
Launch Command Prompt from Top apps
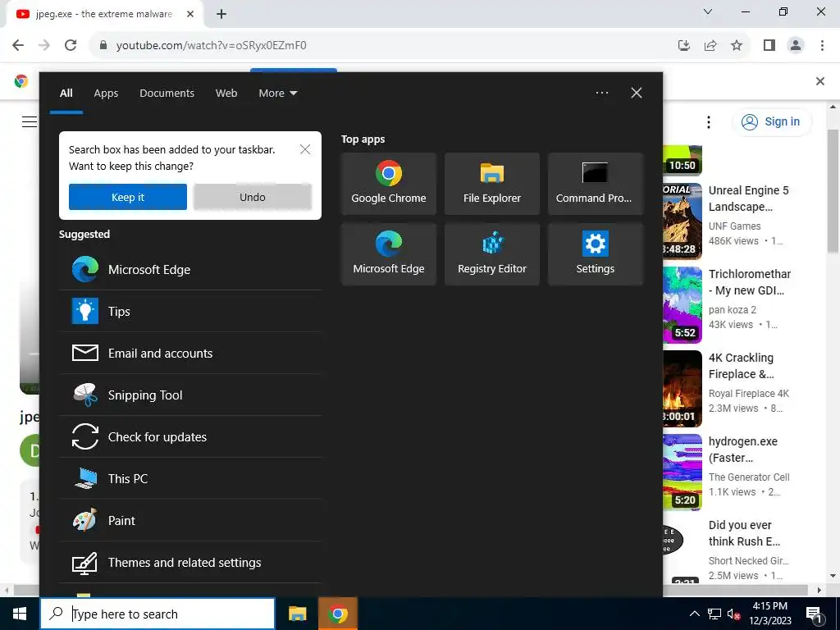[x=596, y=184]
